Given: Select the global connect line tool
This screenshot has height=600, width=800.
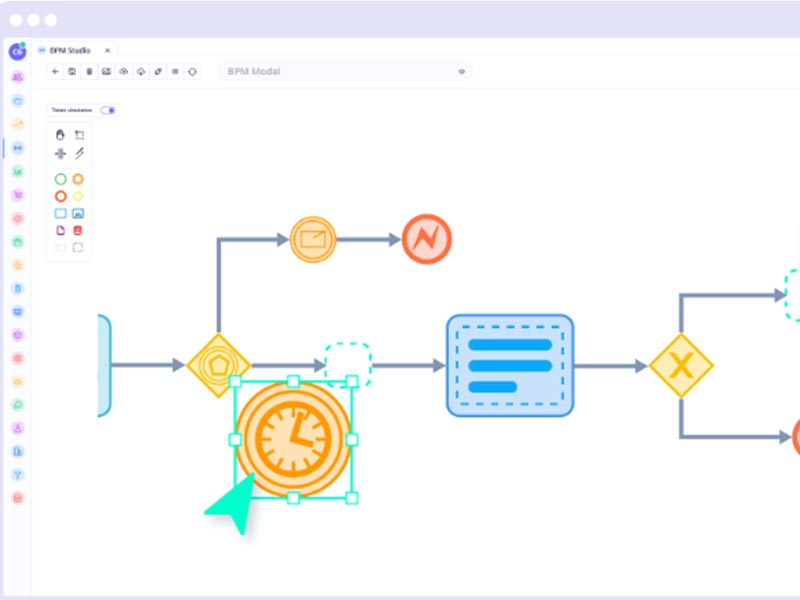Looking at the screenshot, I should [79, 153].
